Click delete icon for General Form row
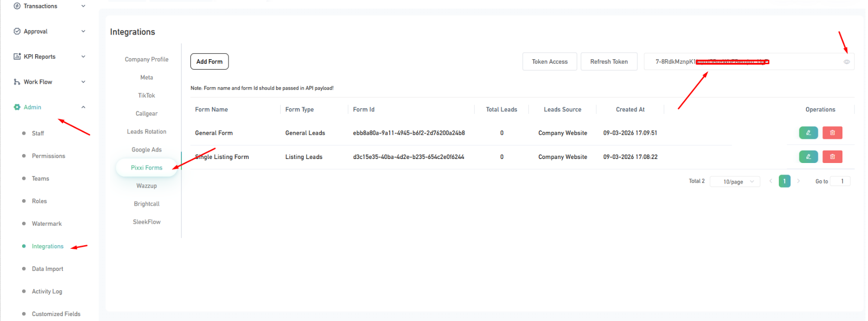Image resolution: width=868 pixels, height=321 pixels. (832, 133)
